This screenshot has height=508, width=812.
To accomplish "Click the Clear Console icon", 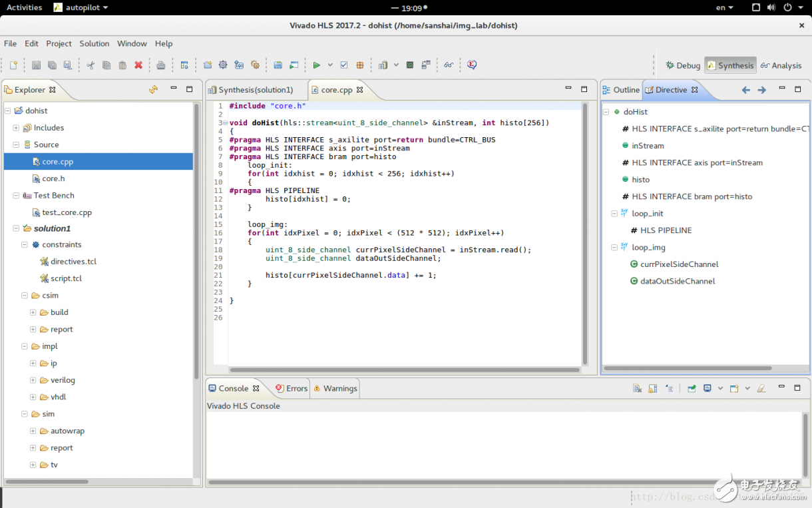I will pyautogui.click(x=637, y=388).
